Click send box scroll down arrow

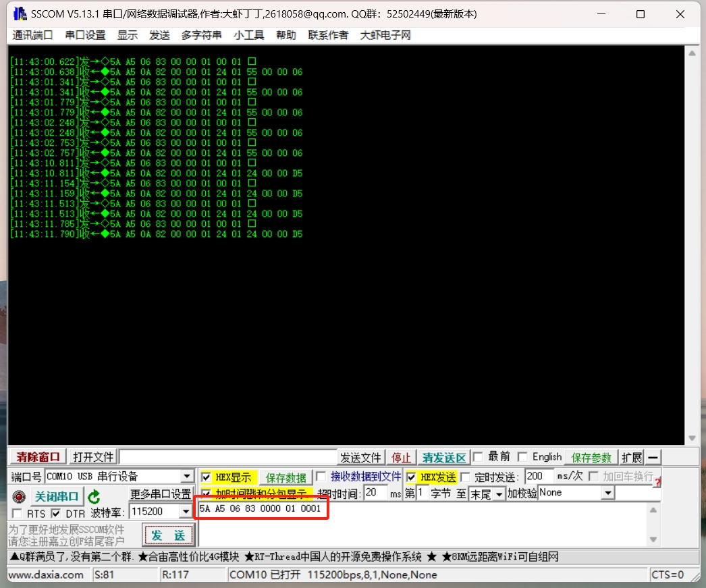[x=653, y=539]
